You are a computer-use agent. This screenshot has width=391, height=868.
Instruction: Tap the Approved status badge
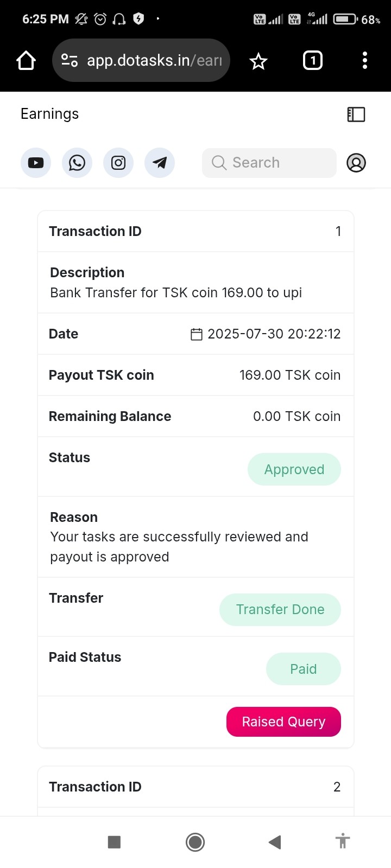(294, 469)
